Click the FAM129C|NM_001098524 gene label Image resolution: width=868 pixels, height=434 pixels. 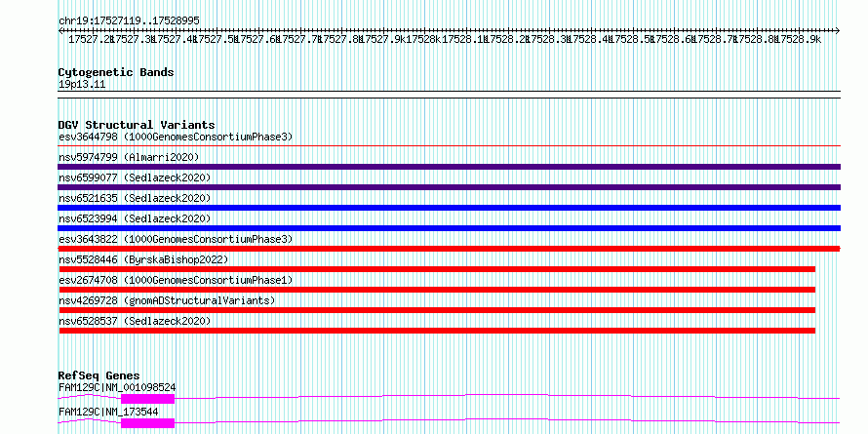click(x=117, y=387)
